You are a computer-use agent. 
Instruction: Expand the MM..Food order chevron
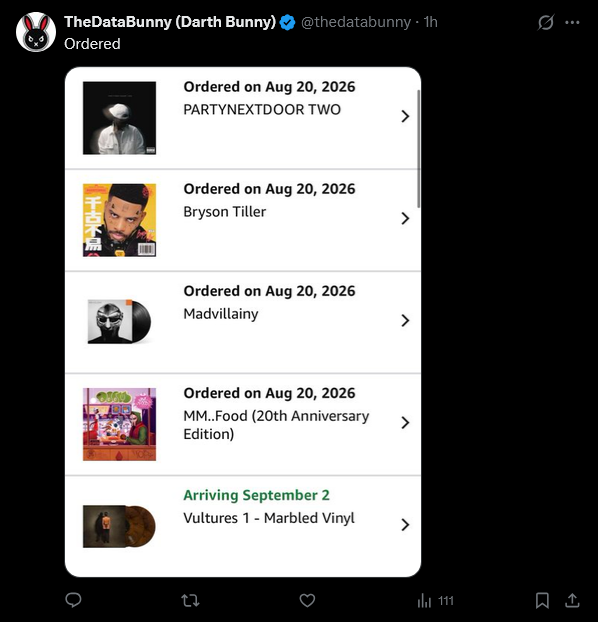pos(405,422)
